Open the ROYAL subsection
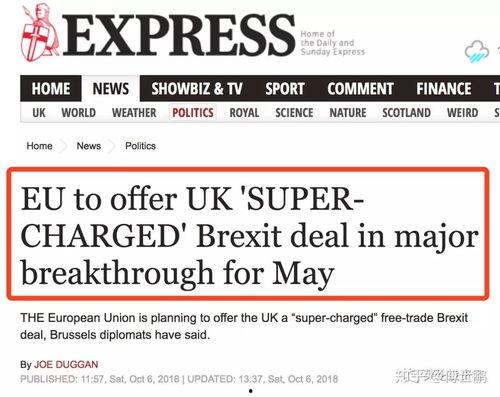500x397 pixels. pos(244,113)
